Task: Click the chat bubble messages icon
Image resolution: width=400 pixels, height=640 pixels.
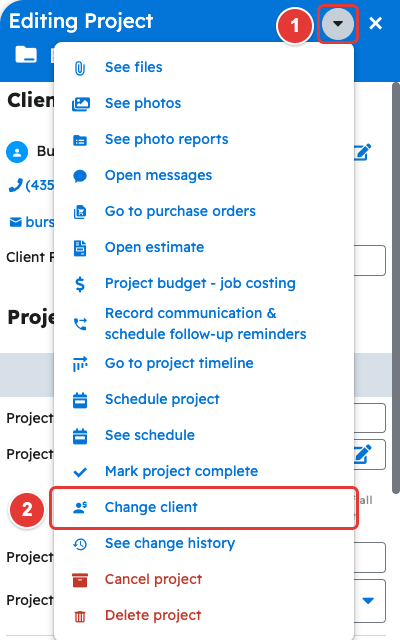Action: [80, 176]
